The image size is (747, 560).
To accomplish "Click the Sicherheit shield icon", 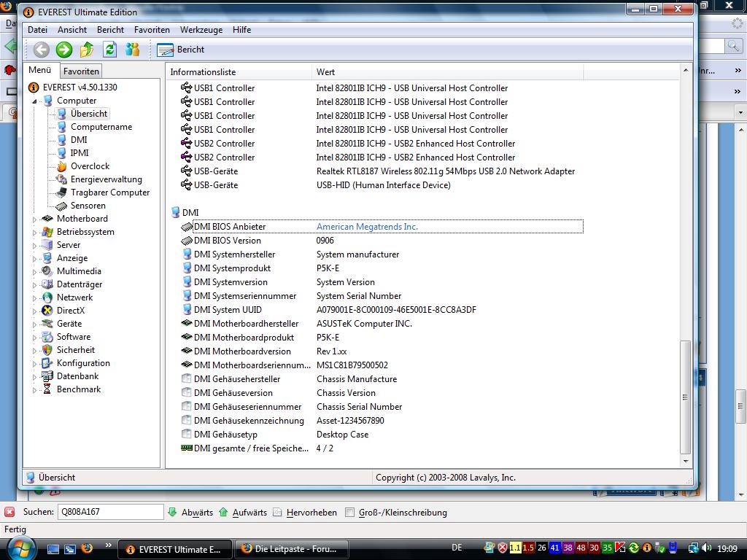I will click(x=47, y=350).
